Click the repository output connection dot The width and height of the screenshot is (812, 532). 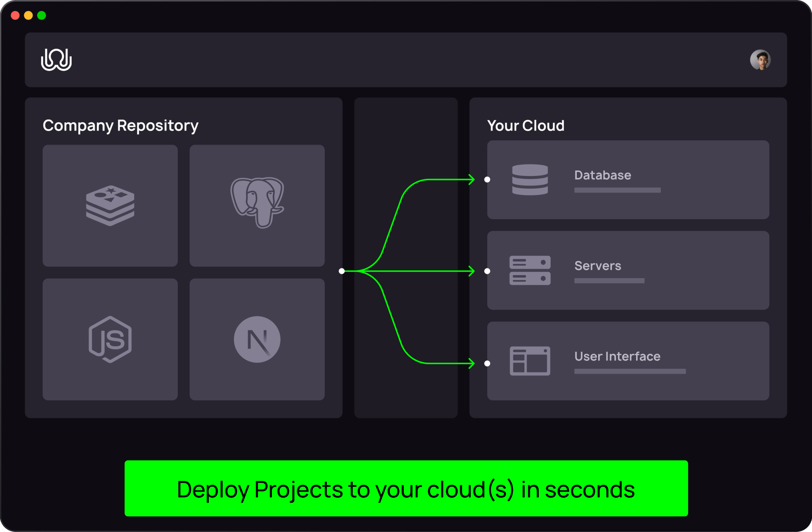(342, 271)
